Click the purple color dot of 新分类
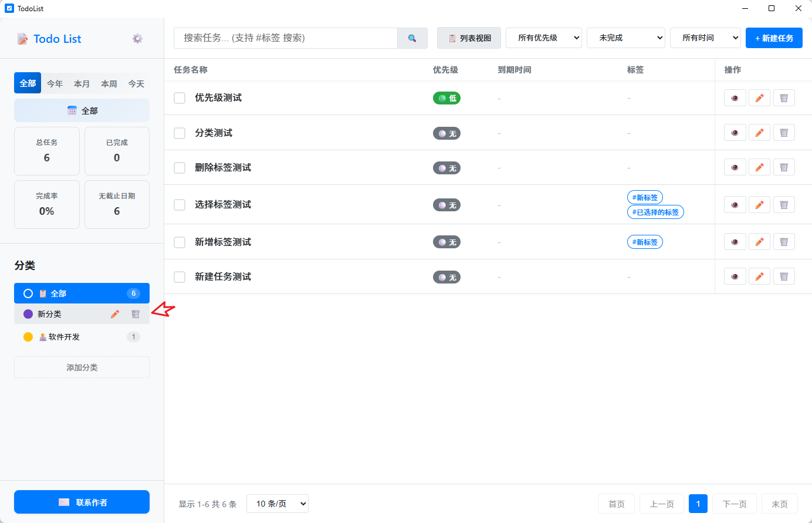 click(x=28, y=314)
